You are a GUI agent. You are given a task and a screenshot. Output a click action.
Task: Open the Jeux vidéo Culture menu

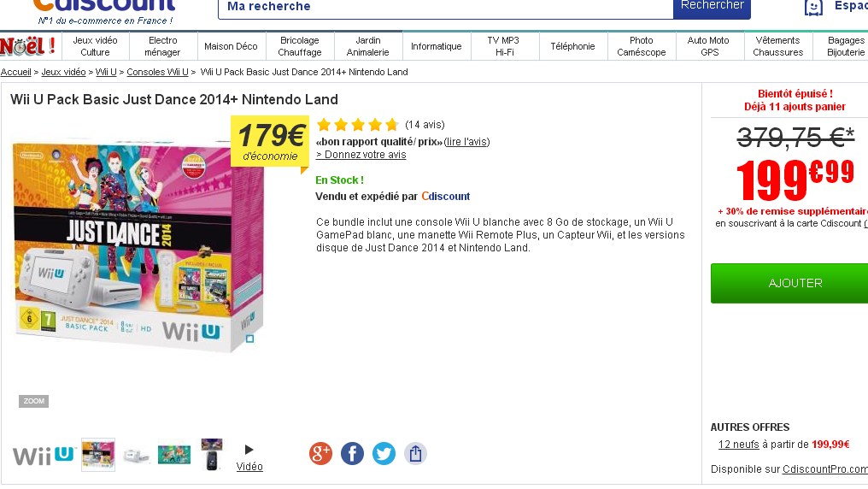point(95,46)
